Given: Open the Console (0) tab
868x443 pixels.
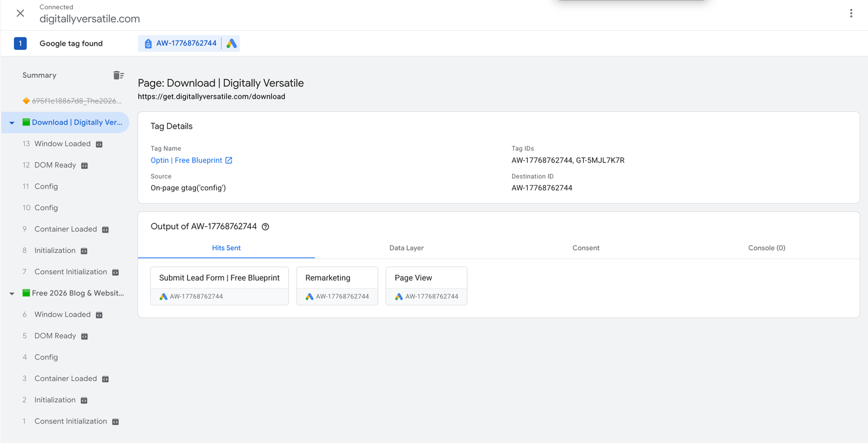Looking at the screenshot, I should pyautogui.click(x=766, y=248).
